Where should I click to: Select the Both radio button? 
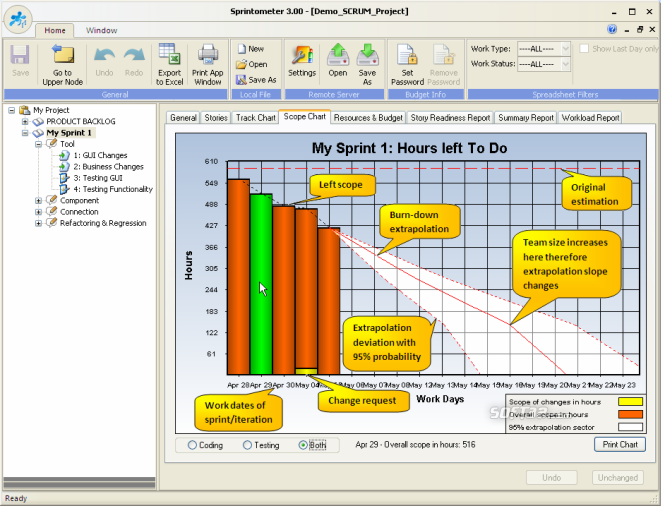[x=303, y=445]
